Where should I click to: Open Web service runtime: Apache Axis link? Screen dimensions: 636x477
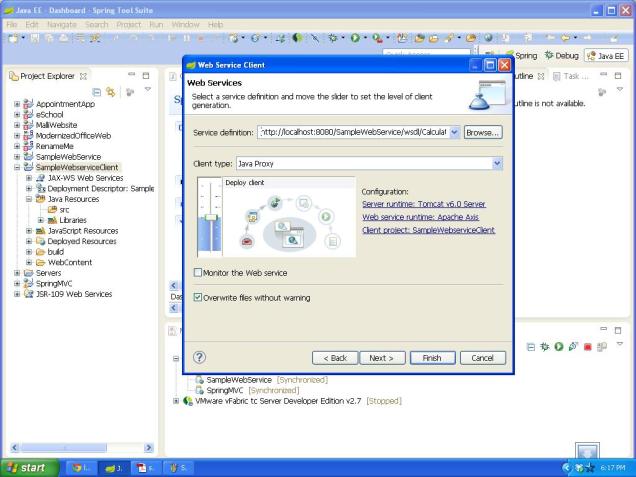(420, 217)
